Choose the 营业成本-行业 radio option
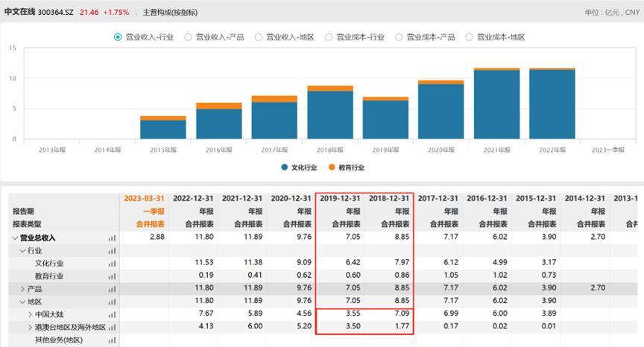Screen dimensions: 644x347 (329, 37)
